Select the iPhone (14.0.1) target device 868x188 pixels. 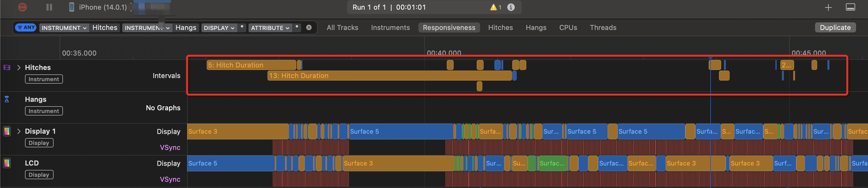click(98, 7)
